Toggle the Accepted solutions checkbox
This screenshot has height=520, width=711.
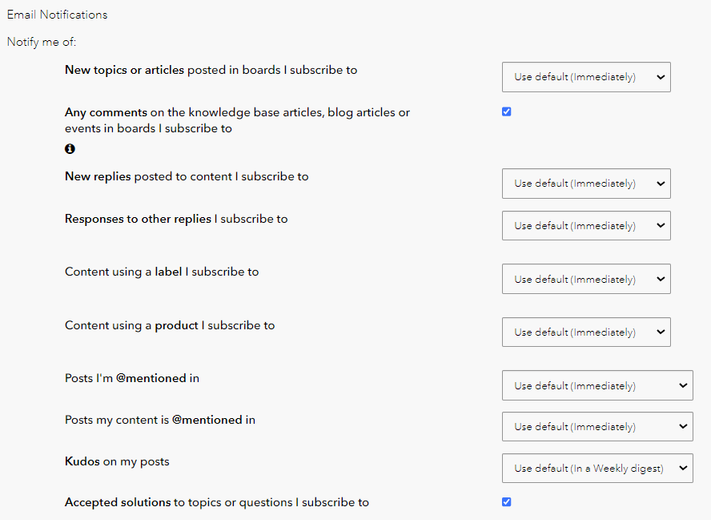coord(506,502)
